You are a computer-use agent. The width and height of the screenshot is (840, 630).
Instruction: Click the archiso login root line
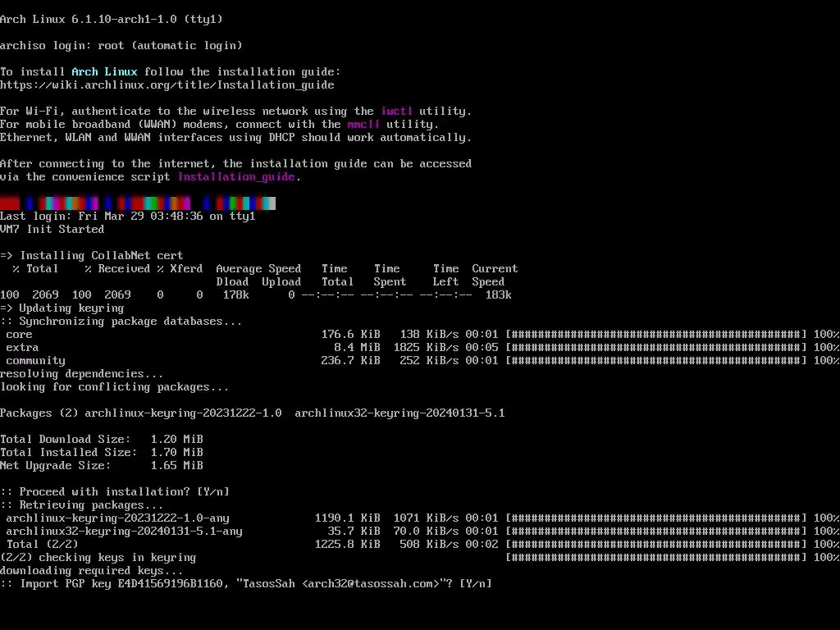(x=121, y=46)
